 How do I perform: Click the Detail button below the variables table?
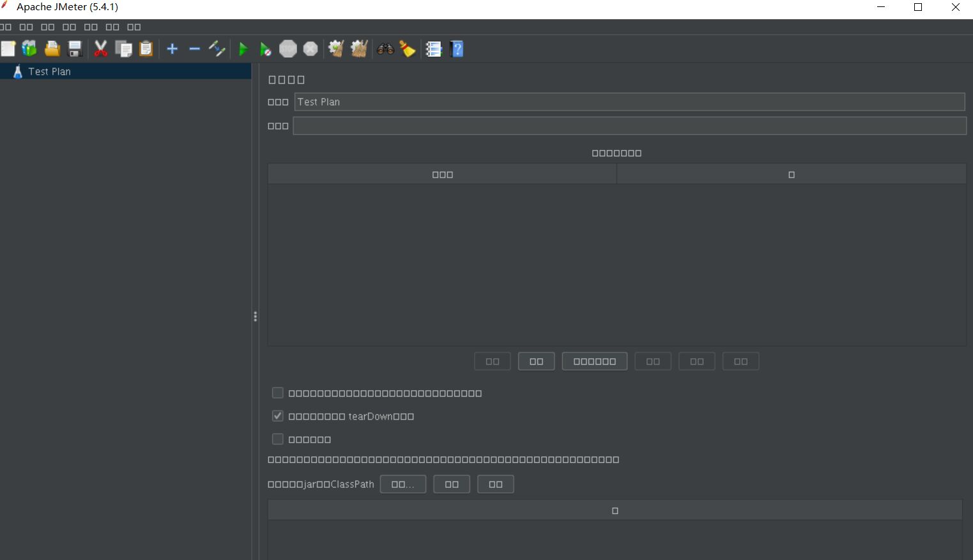pyautogui.click(x=493, y=361)
